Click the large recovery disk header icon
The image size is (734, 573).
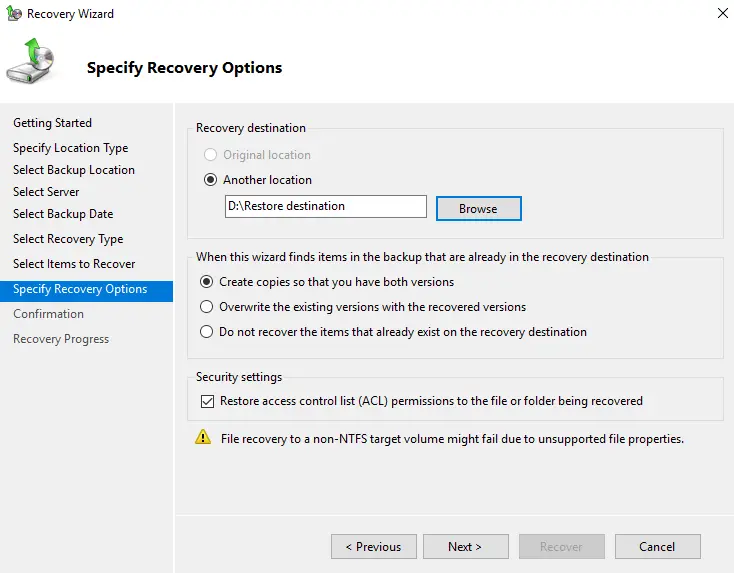31,62
